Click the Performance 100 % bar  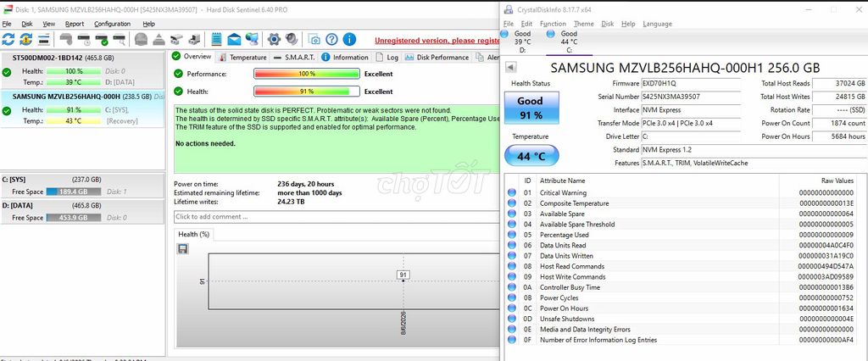point(307,74)
